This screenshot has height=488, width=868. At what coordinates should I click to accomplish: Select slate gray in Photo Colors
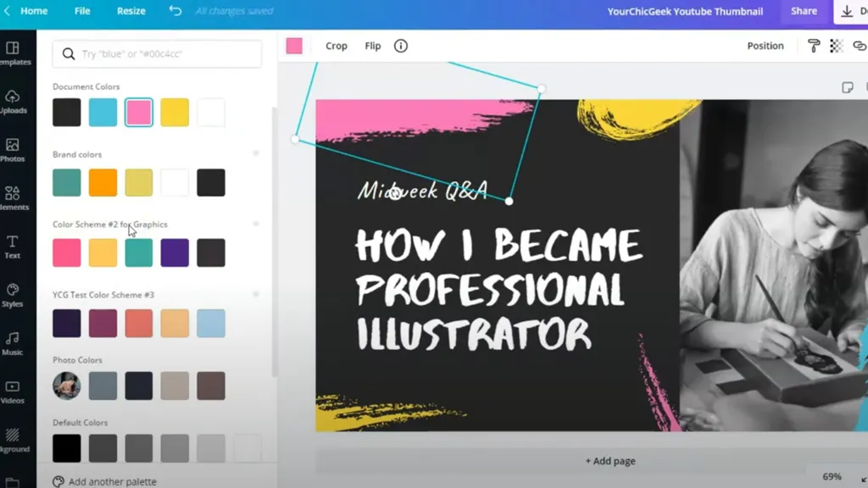(x=103, y=385)
